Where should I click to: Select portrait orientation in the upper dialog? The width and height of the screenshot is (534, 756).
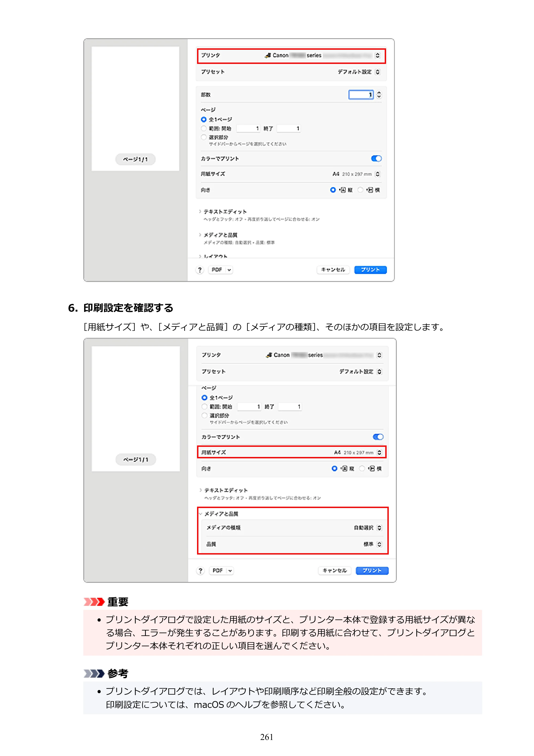(x=333, y=190)
